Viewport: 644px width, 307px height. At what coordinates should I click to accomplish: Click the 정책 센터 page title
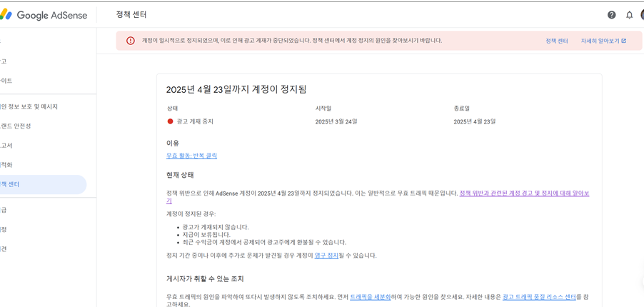click(x=131, y=15)
